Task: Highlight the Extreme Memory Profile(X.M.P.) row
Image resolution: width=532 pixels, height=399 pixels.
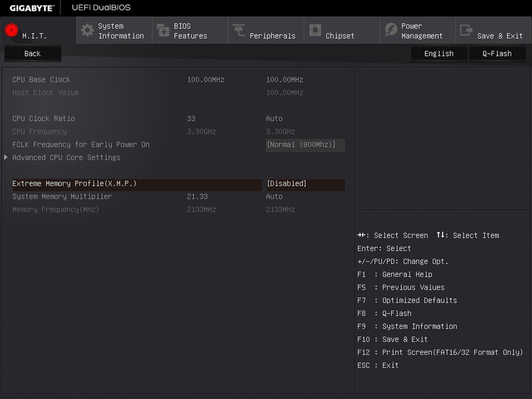Action: tap(137, 184)
